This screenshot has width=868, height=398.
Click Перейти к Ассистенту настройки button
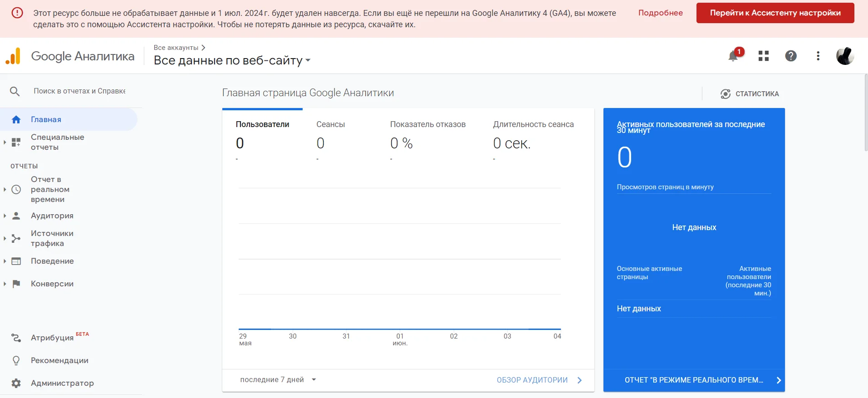point(775,13)
